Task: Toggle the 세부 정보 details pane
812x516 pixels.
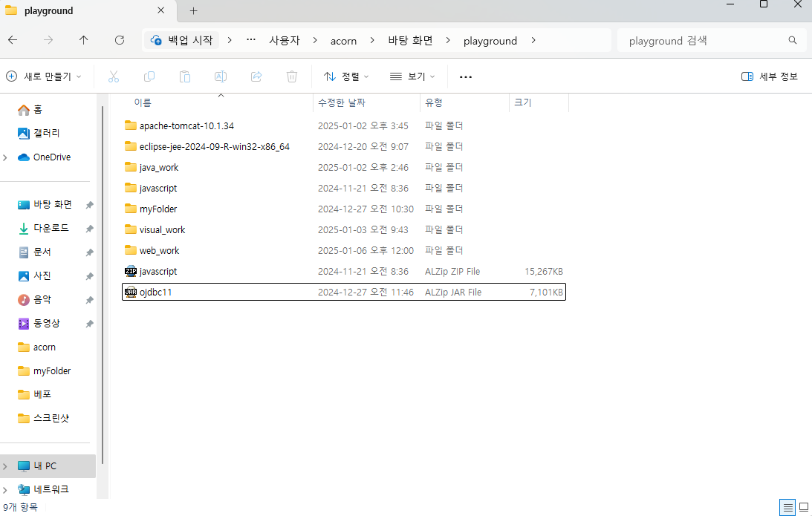Action: [x=769, y=76]
